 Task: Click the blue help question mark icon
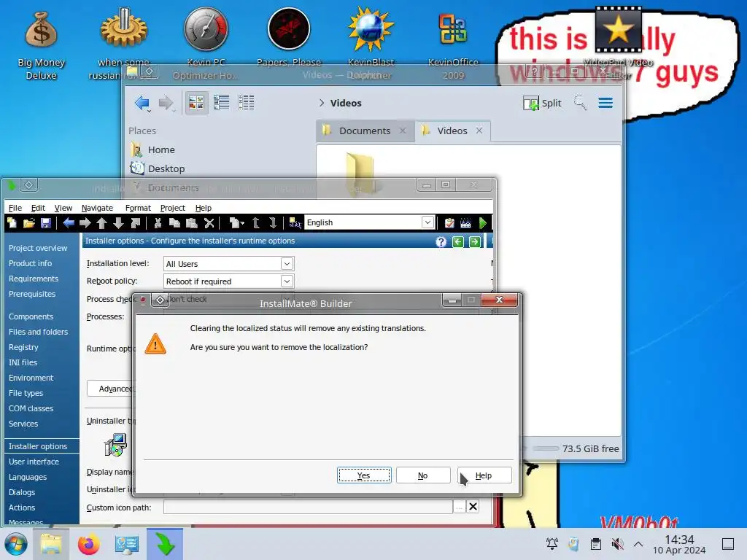pos(441,242)
